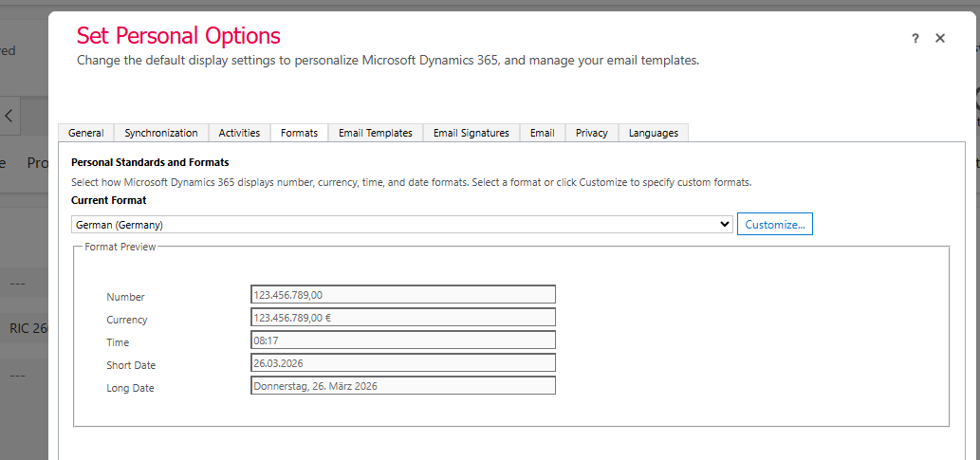Switch to the General tab
The height and width of the screenshot is (460, 980).
(x=85, y=133)
